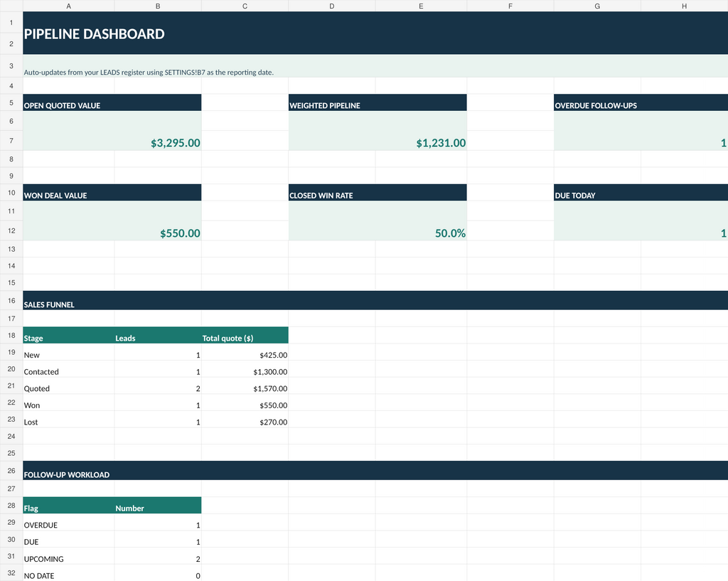Select the OPEN QUOTED VALUE header

(x=112, y=102)
